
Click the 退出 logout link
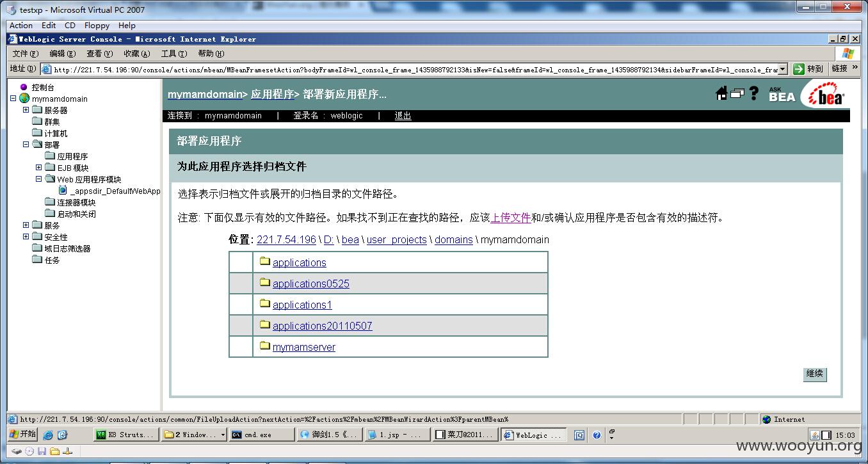[403, 116]
